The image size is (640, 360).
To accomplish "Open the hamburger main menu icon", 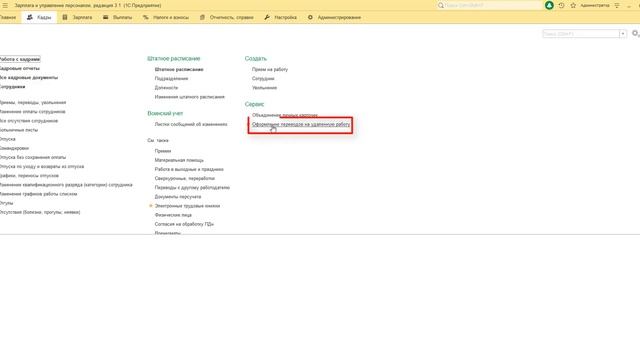I will click(5, 5).
